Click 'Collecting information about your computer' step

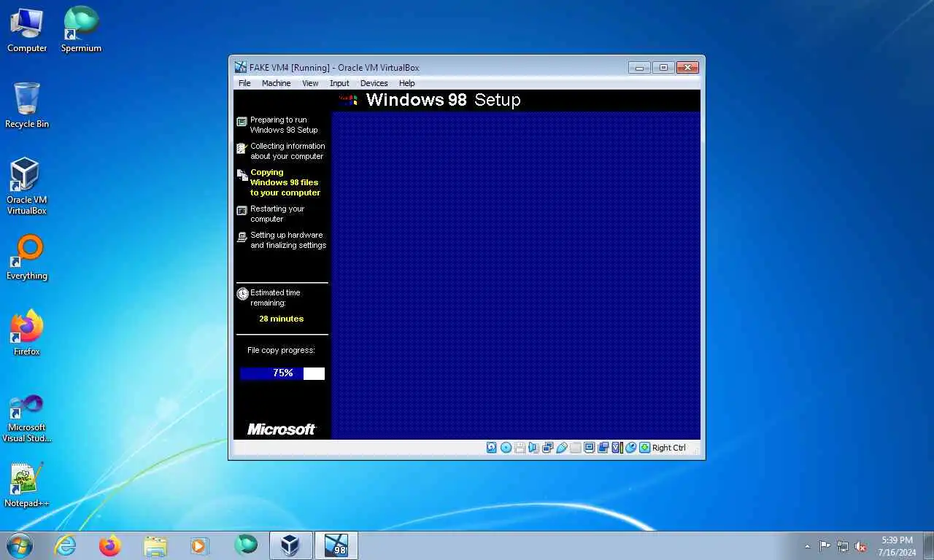click(287, 151)
